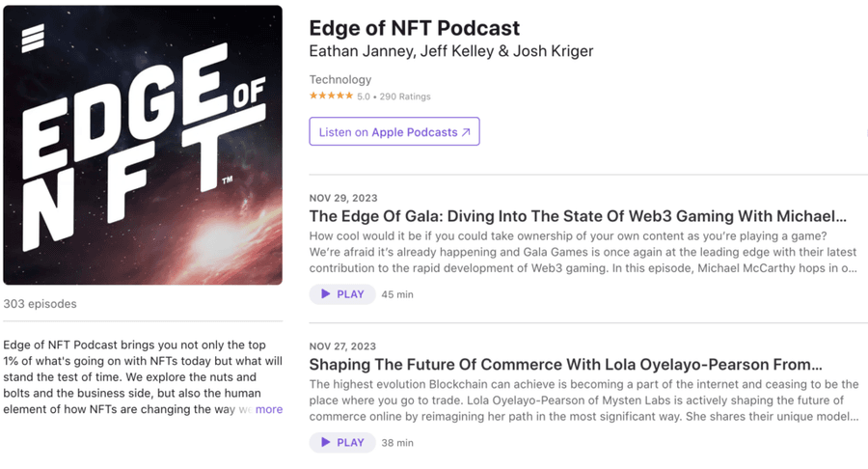Click the orange five-star rating icons
Image resolution: width=868 pixels, height=469 pixels.
point(331,97)
